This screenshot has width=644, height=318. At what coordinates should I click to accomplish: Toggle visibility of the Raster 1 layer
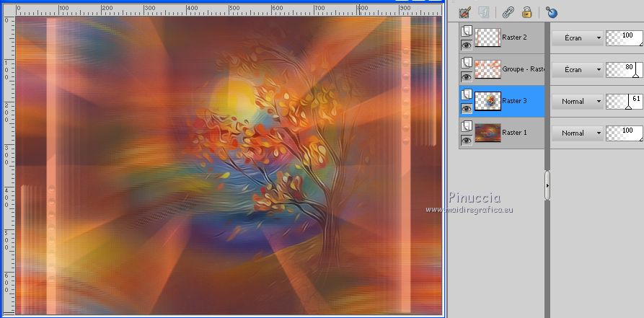466,141
